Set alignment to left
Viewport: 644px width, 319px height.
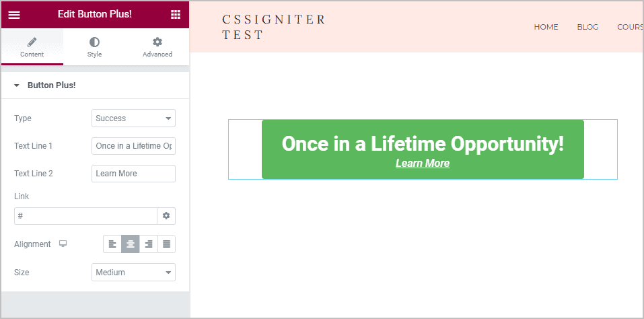(112, 244)
